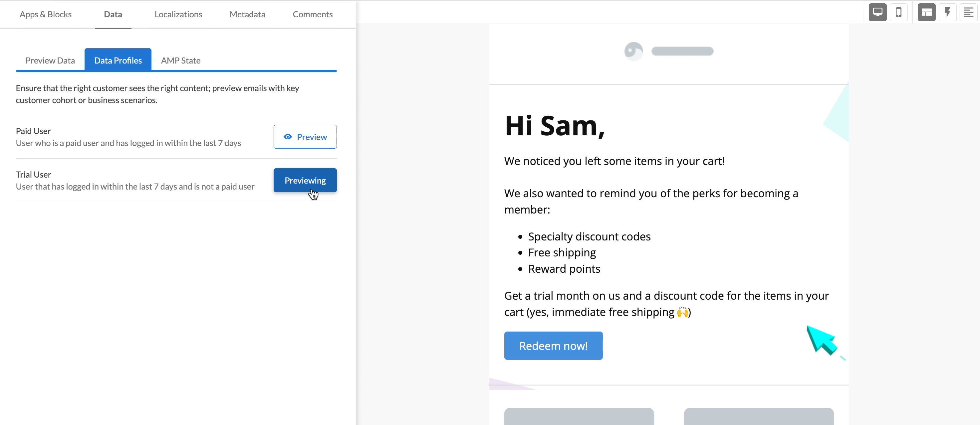Click the Localizations menu item
The width and height of the screenshot is (980, 425).
[x=178, y=14]
